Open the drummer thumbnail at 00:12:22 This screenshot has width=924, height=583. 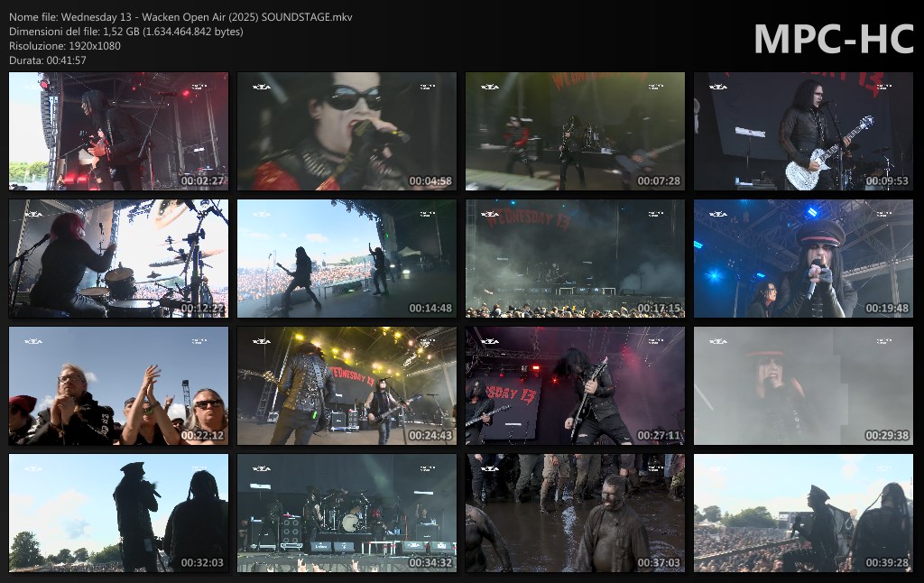118,259
